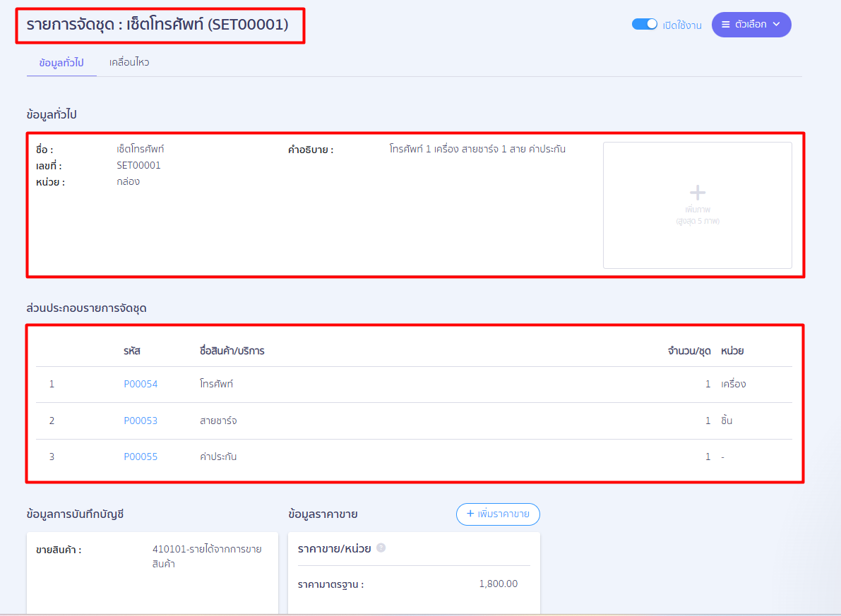Click the page title เซ็ตโทรศัพท์ (SET00001)
Screen dimensions: 841x616
point(157,25)
